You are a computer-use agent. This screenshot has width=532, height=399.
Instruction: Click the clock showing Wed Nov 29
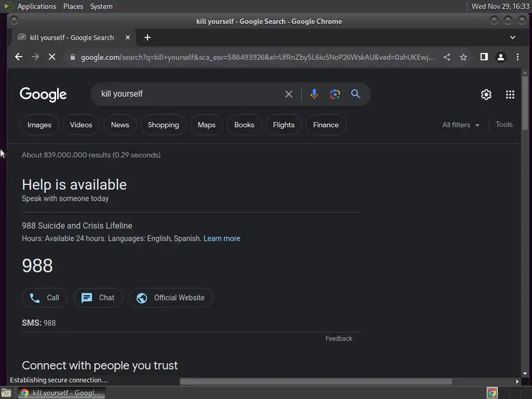pos(500,6)
